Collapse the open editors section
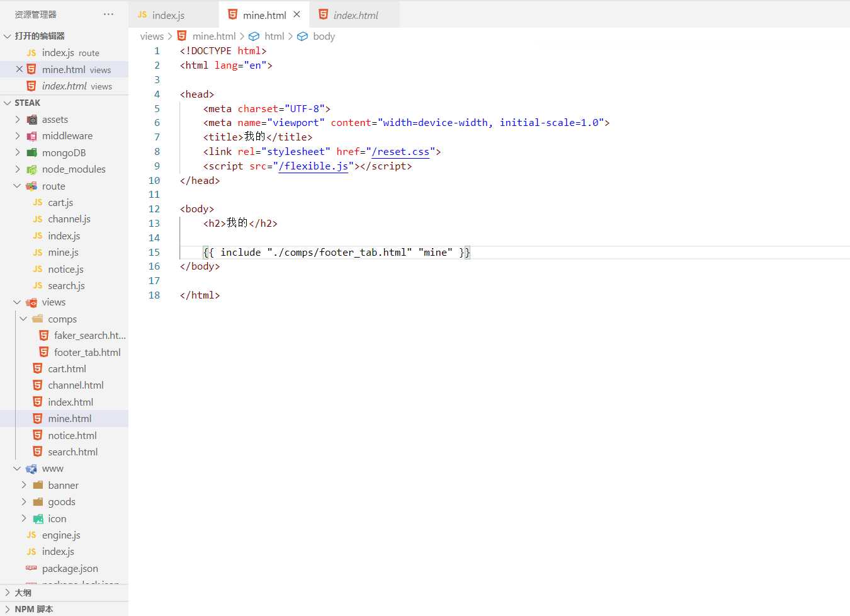 8,36
